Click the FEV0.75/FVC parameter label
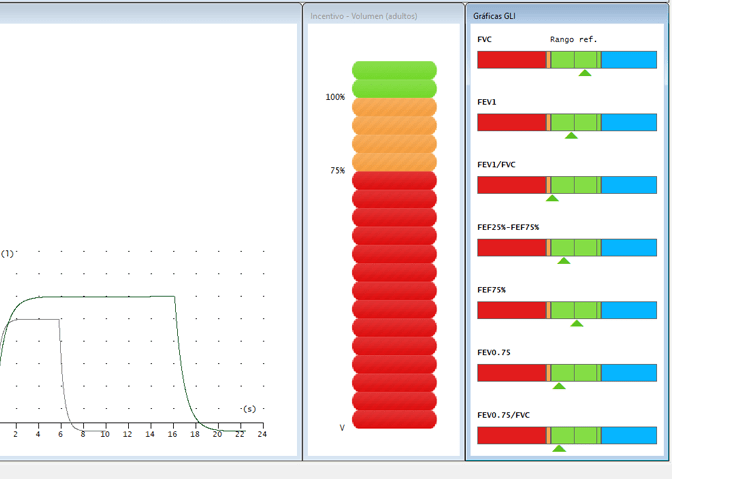 pyautogui.click(x=504, y=414)
